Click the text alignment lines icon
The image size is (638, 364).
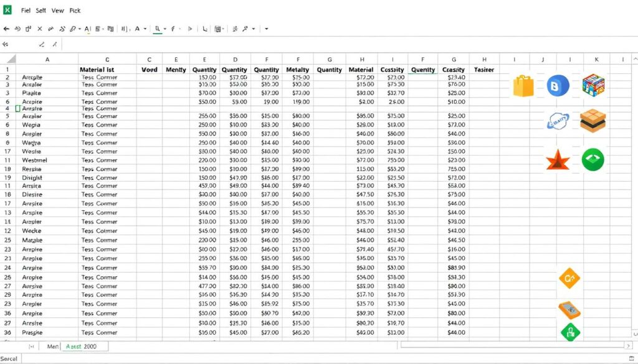tap(98, 29)
